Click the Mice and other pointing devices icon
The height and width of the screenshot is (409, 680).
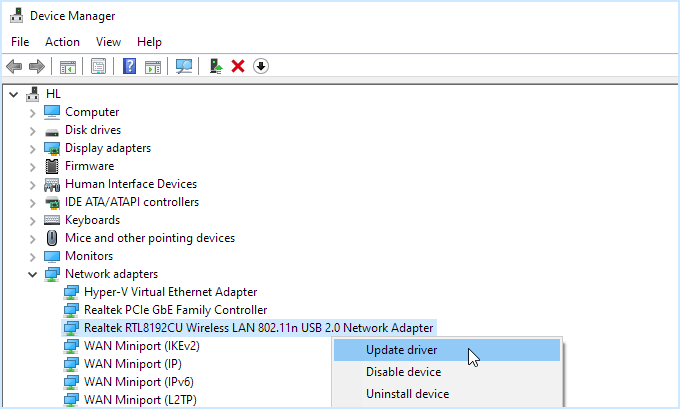click(x=52, y=238)
